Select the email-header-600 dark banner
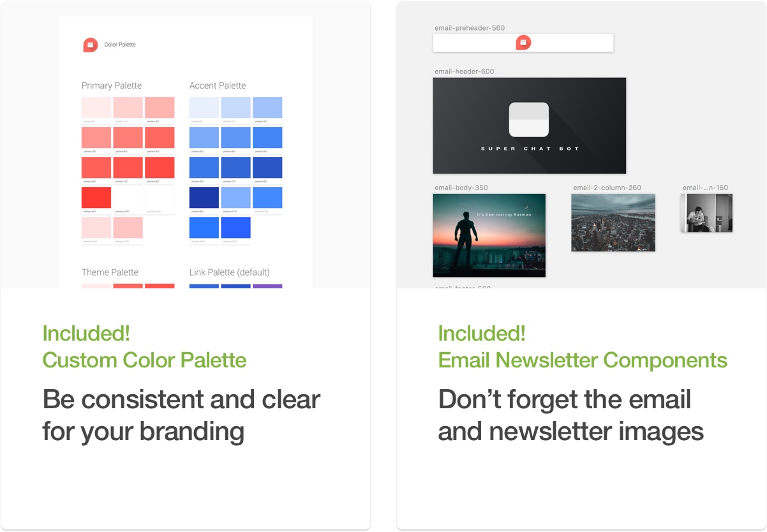The image size is (767, 532). point(530,126)
